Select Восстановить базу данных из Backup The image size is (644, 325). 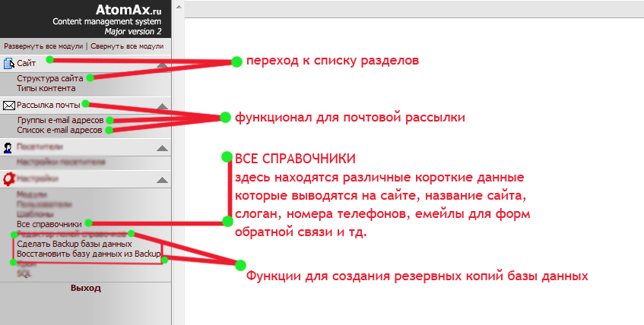[x=88, y=254]
